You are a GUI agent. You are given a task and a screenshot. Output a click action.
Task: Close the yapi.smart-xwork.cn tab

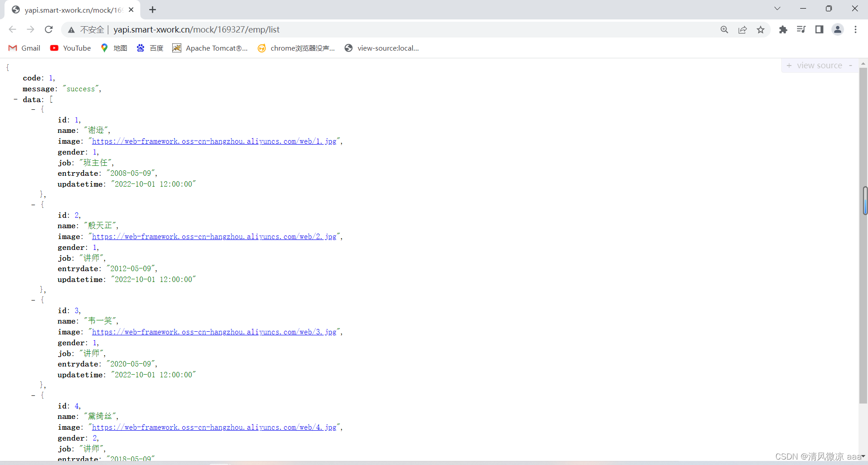(131, 9)
